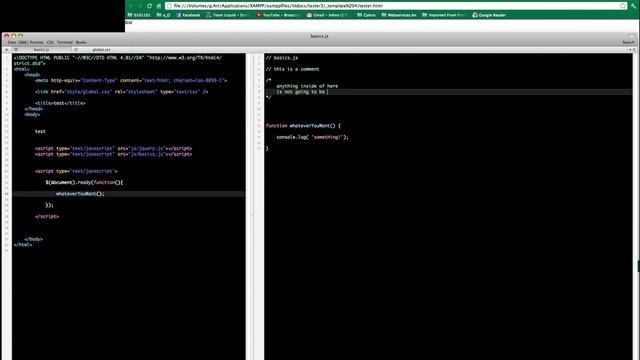The width and height of the screenshot is (640, 360).
Task: Open the Colors bookmarks folder
Action: (366, 15)
